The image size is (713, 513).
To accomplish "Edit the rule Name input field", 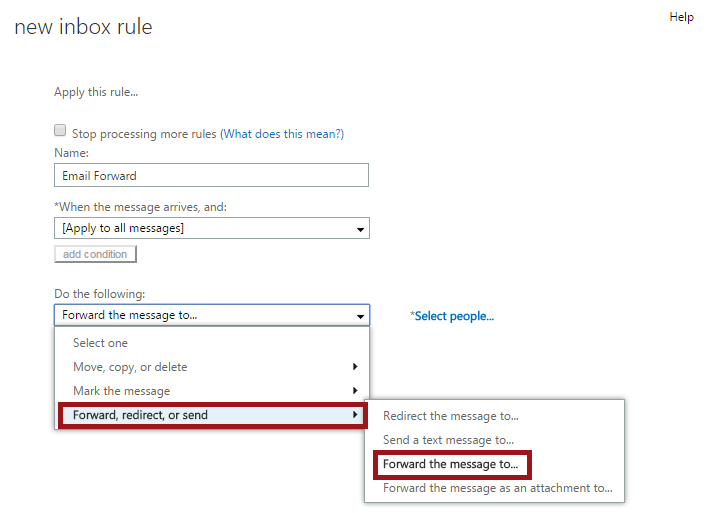I will [x=211, y=175].
